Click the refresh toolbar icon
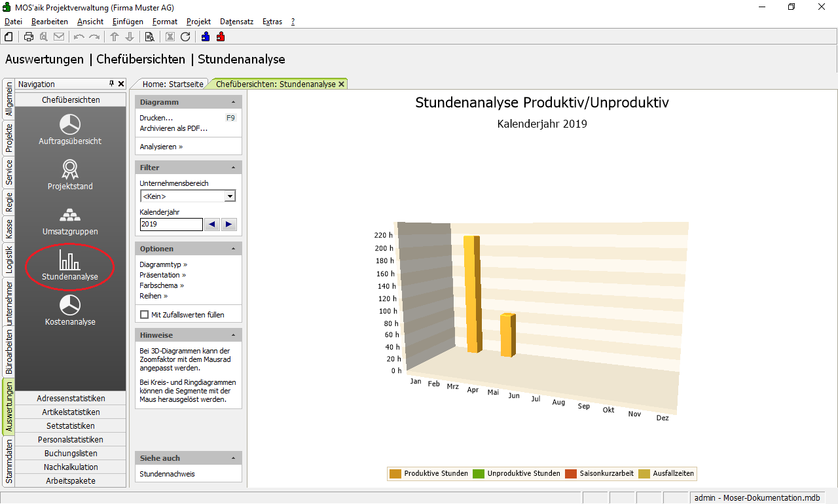838x504 pixels. click(185, 37)
